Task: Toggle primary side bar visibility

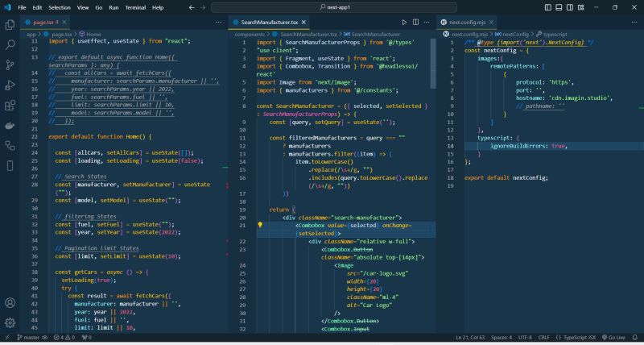Action: pos(548,7)
